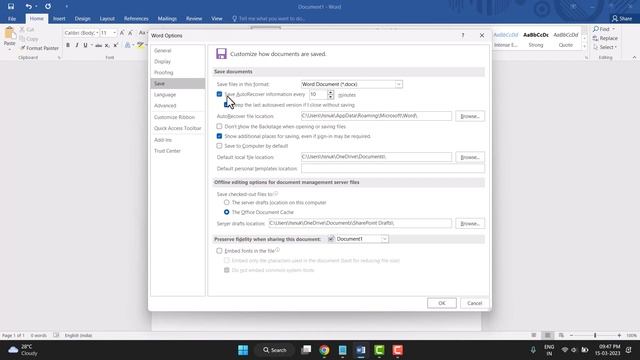Image resolution: width=640 pixels, height=360 pixels.
Task: Open the green Camtasia taskbar icon
Action: [x=379, y=350]
